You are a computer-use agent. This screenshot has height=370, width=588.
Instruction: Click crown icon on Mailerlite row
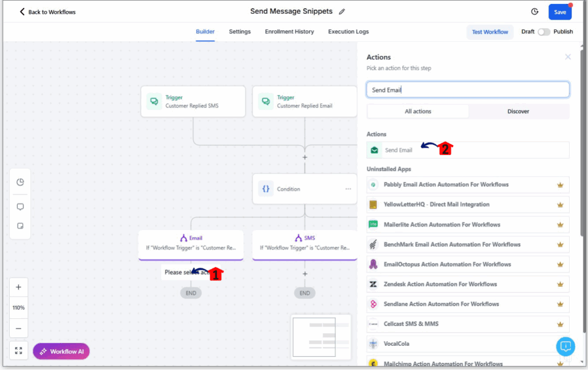(560, 225)
